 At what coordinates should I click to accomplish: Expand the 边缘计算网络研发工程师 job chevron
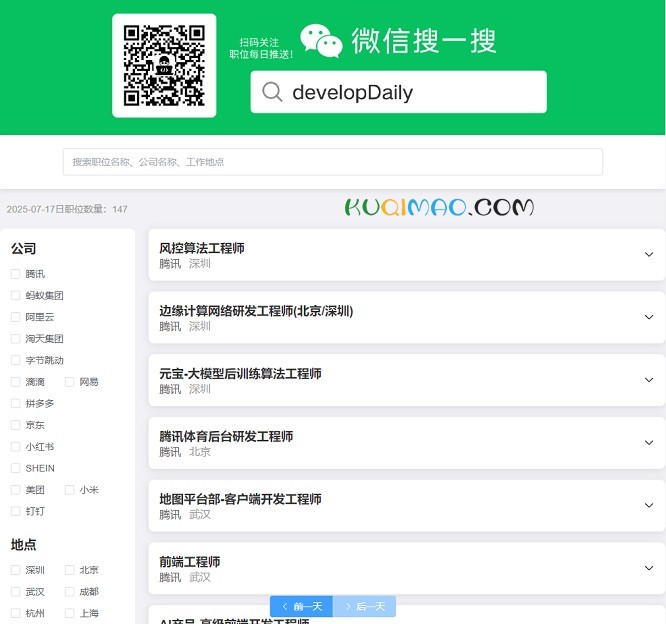(649, 317)
